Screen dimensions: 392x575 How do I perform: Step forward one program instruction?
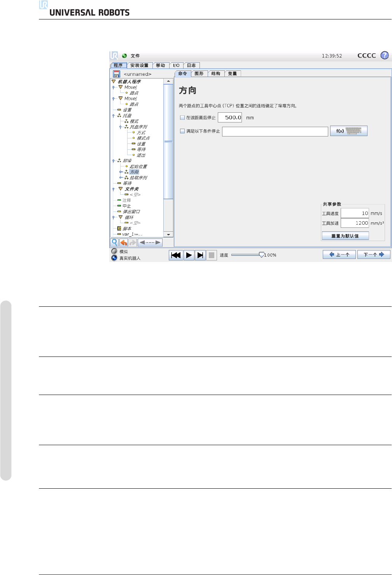200,255
